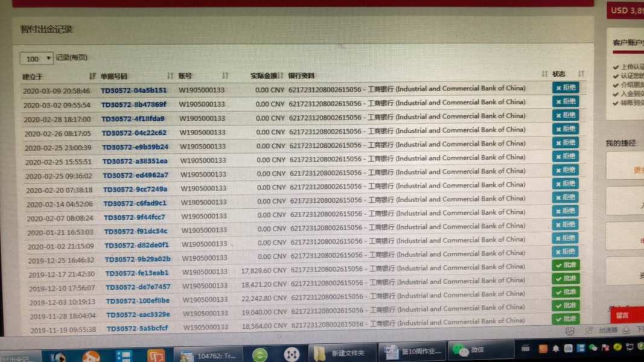The height and width of the screenshot is (362, 644).
Task: Click 批准 status on the 2019-11-19 row
Action: pyautogui.click(x=566, y=319)
